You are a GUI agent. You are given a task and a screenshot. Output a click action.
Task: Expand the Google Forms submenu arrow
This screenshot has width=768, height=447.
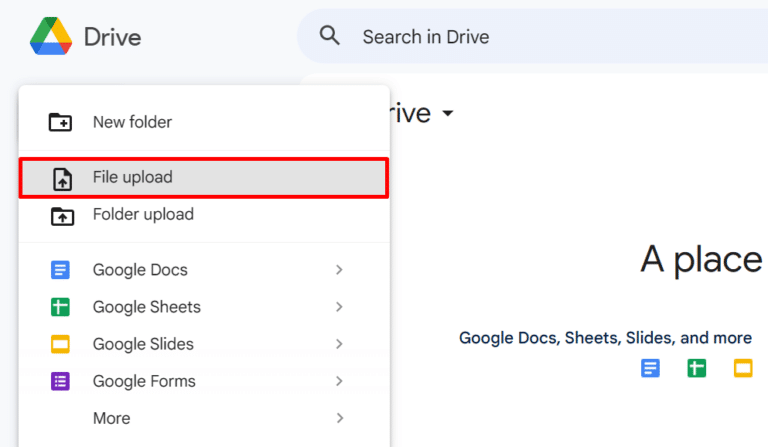pos(339,381)
